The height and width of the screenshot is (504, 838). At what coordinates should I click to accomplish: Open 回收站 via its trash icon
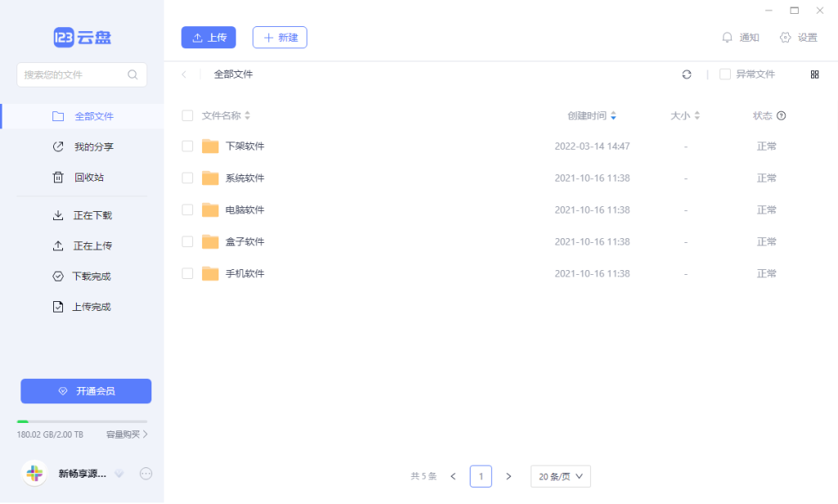click(x=56, y=177)
